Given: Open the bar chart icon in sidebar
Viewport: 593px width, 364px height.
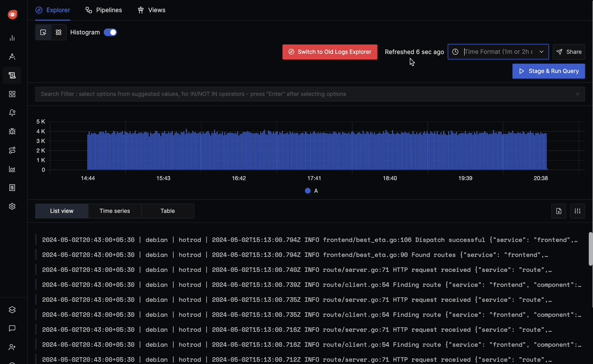Looking at the screenshot, I should click(x=12, y=38).
